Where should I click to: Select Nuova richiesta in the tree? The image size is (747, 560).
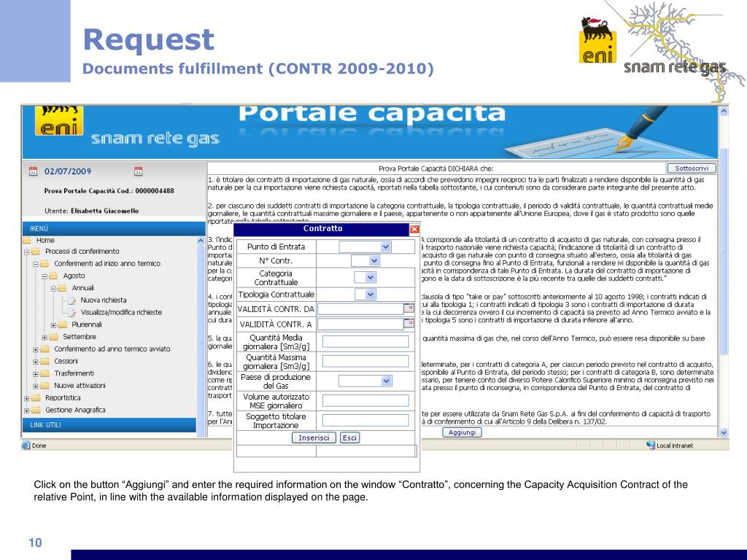coord(104,300)
